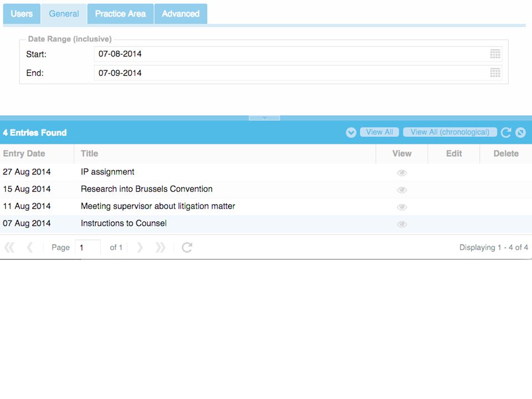This screenshot has height=399, width=532.
Task: Click the 15 Aug 2014 entry date
Action: pyautogui.click(x=27, y=189)
